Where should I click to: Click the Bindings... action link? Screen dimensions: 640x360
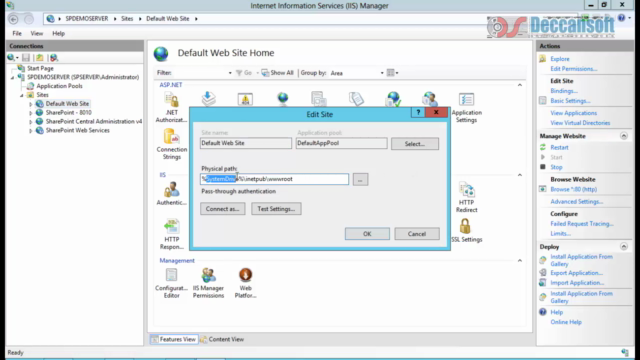click(564, 91)
